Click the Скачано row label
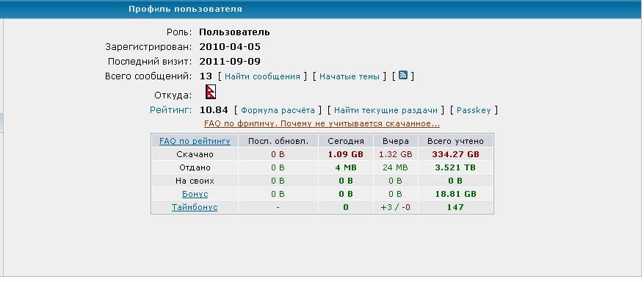The image size is (644, 282). tap(195, 155)
